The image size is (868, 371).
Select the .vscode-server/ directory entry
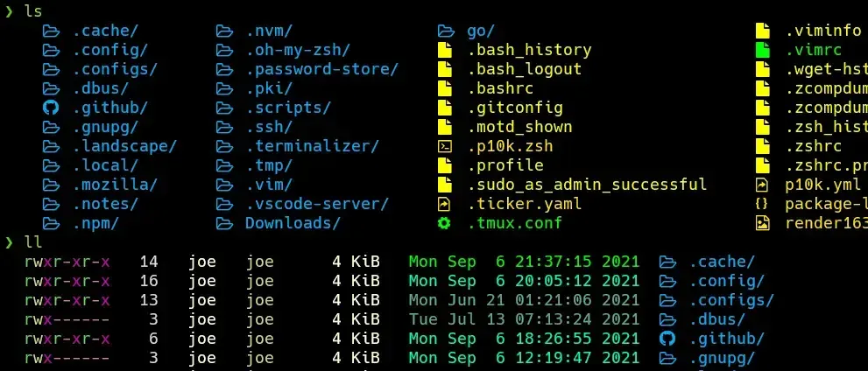click(x=317, y=204)
